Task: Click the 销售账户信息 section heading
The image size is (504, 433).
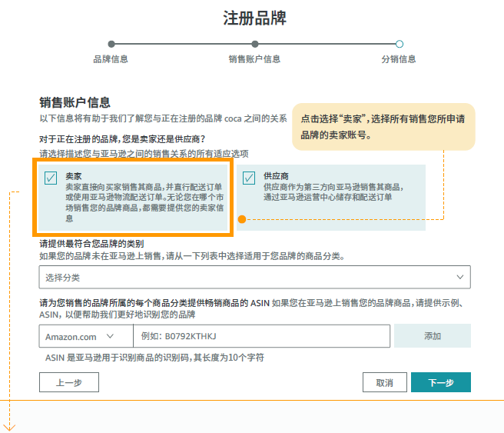Action: [75, 102]
